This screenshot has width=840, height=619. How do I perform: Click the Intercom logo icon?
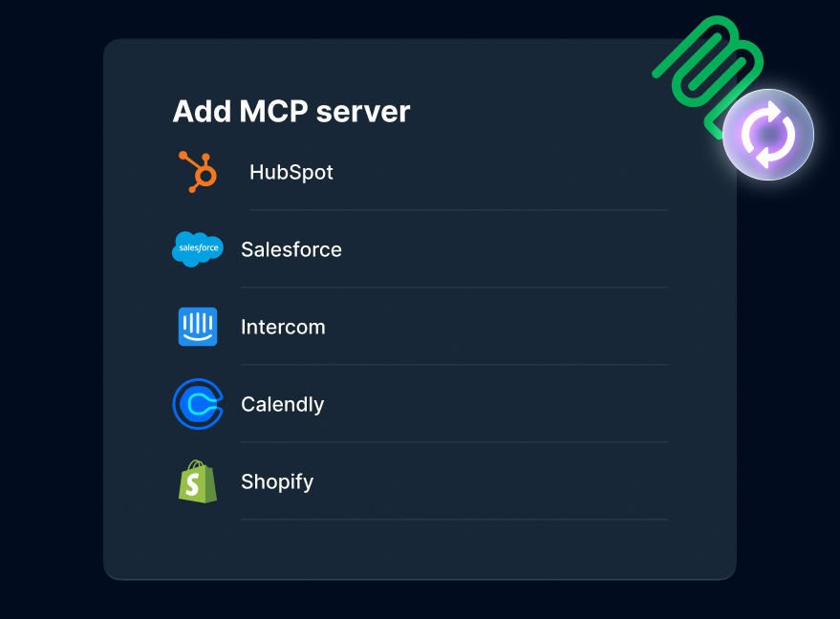pyautogui.click(x=198, y=327)
